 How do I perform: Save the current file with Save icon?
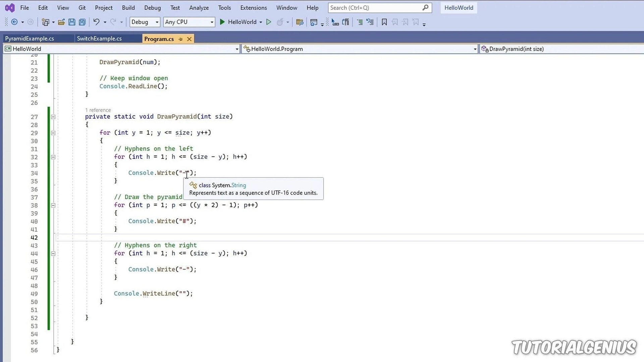coord(72,22)
